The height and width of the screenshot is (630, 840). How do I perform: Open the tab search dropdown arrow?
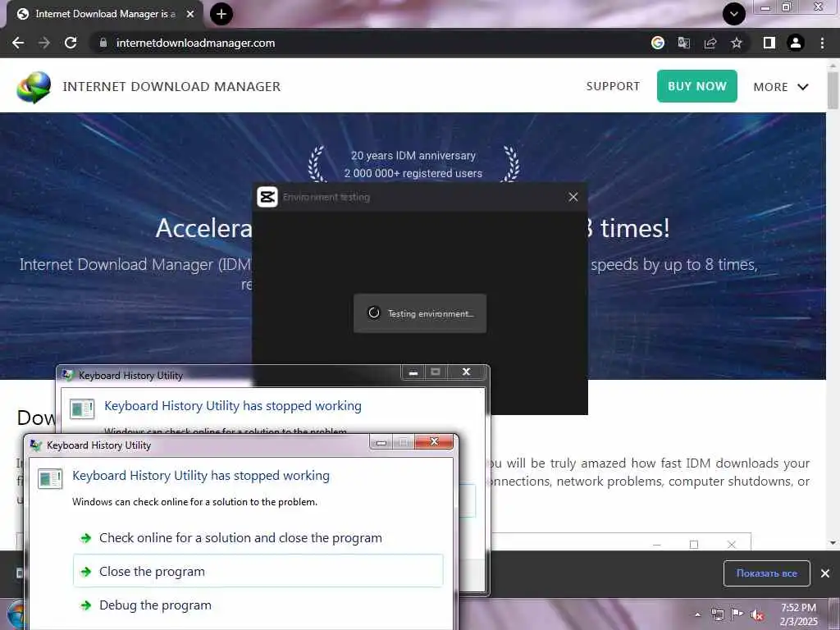click(734, 14)
